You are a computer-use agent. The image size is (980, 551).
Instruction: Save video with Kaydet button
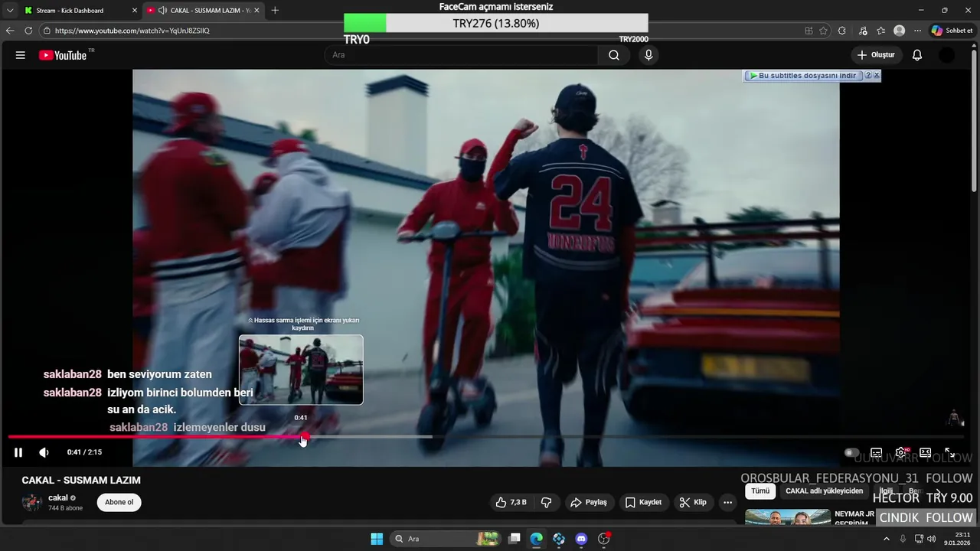click(643, 502)
